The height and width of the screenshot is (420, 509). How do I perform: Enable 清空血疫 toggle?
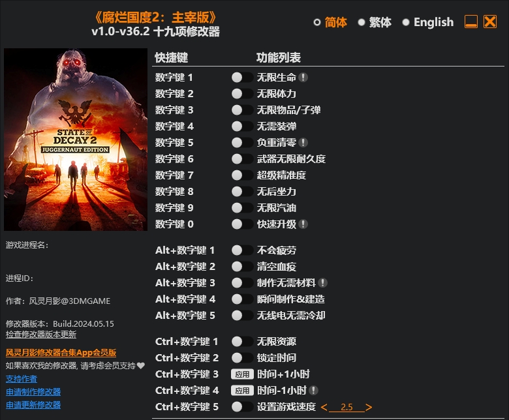click(242, 267)
